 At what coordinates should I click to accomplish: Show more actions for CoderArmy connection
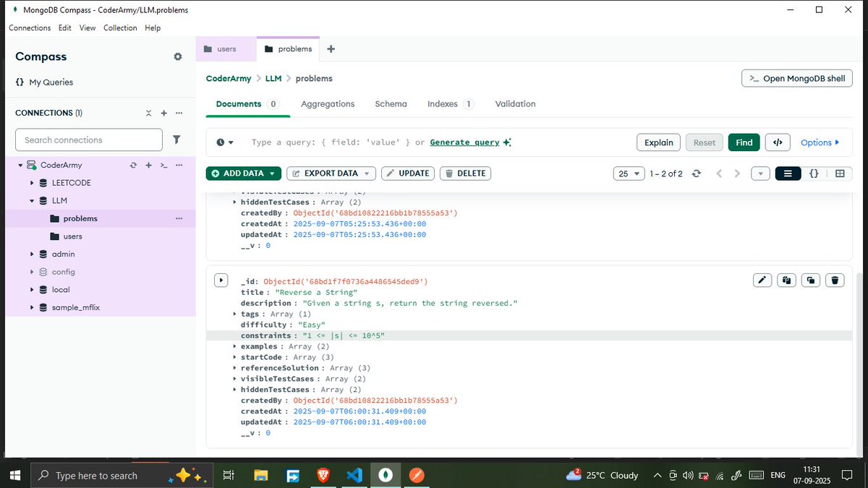click(x=179, y=166)
